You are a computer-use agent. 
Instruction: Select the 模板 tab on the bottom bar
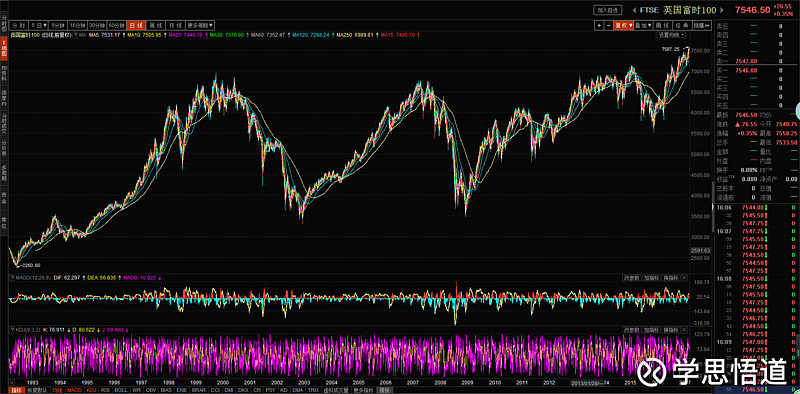[385, 390]
